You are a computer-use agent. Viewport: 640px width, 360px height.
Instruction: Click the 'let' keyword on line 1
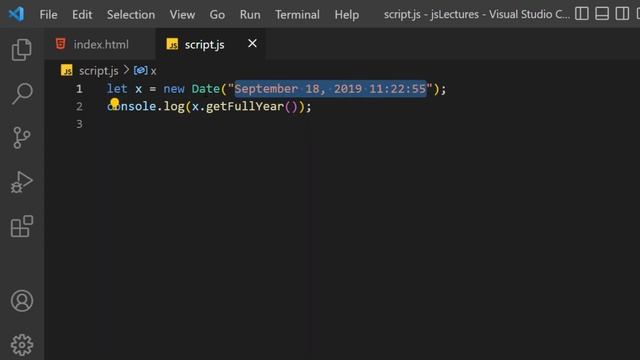(117, 89)
